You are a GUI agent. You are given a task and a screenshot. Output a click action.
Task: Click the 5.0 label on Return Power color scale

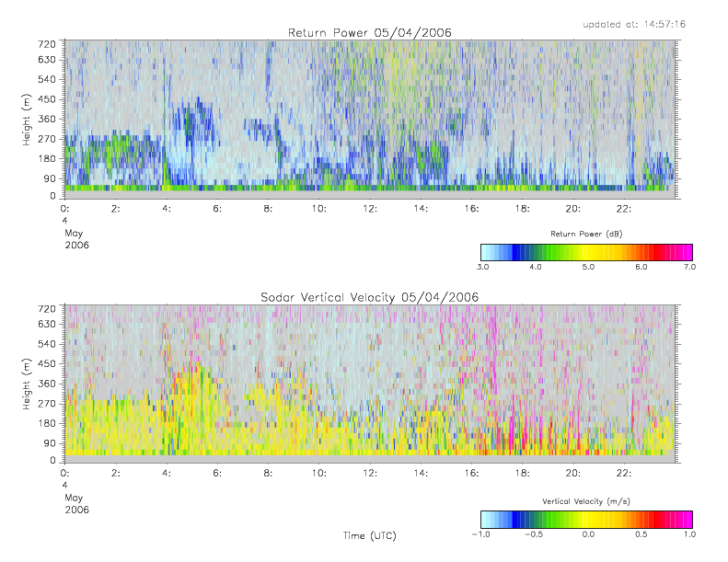(x=588, y=267)
